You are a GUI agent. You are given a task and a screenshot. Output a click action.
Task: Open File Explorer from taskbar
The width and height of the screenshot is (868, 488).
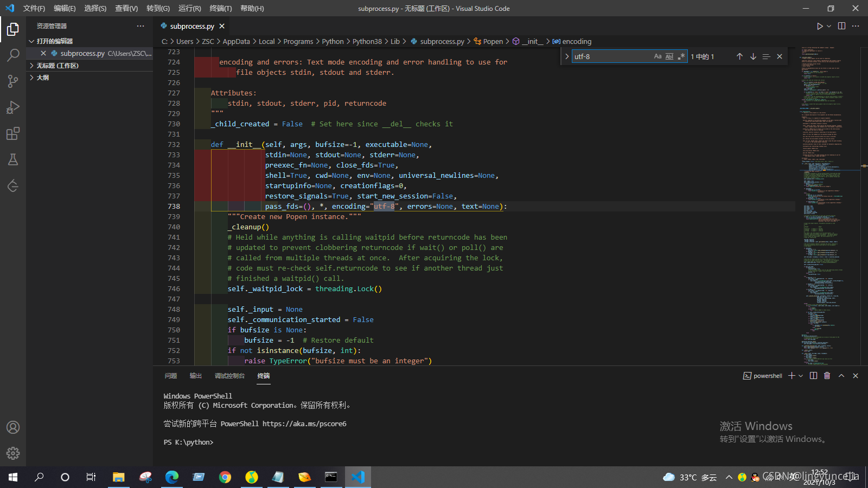(118, 477)
